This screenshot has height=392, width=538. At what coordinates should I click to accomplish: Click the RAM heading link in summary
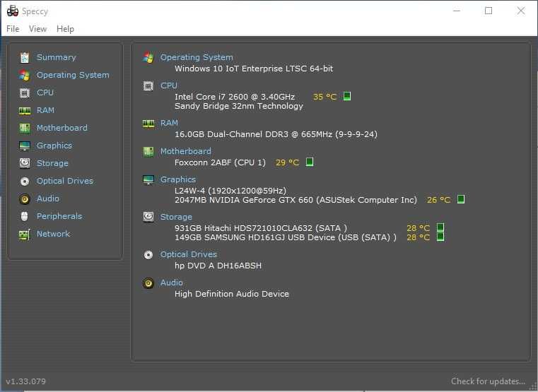point(169,123)
